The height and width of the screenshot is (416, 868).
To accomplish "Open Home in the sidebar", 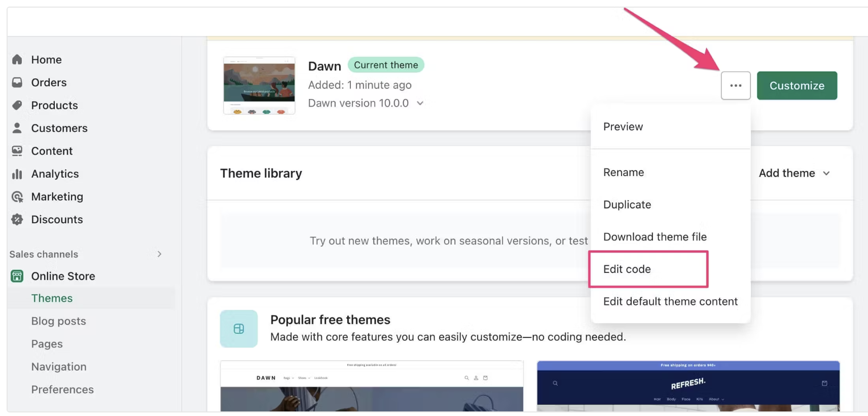I will (x=47, y=59).
